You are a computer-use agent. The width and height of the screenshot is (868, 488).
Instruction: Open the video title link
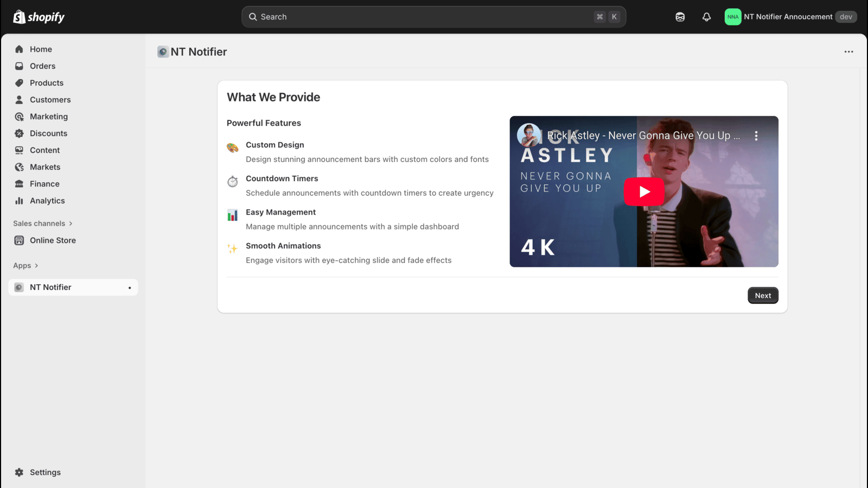pyautogui.click(x=643, y=136)
